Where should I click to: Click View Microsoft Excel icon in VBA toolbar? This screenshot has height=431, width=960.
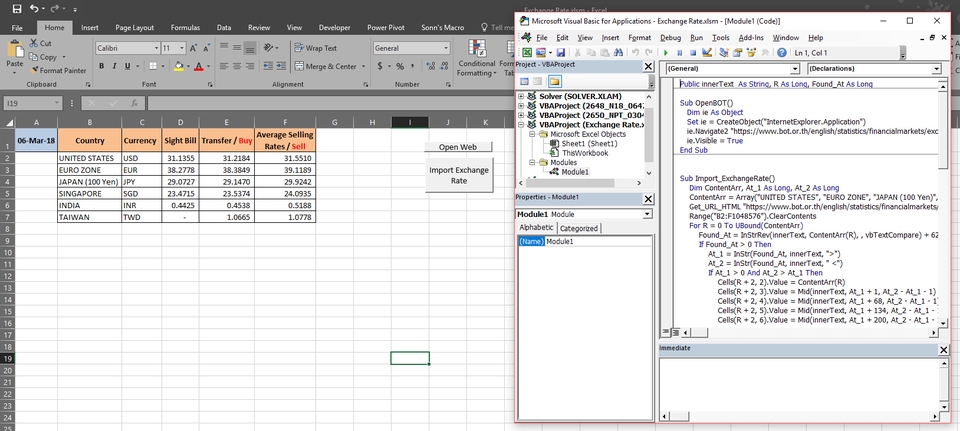pos(527,53)
